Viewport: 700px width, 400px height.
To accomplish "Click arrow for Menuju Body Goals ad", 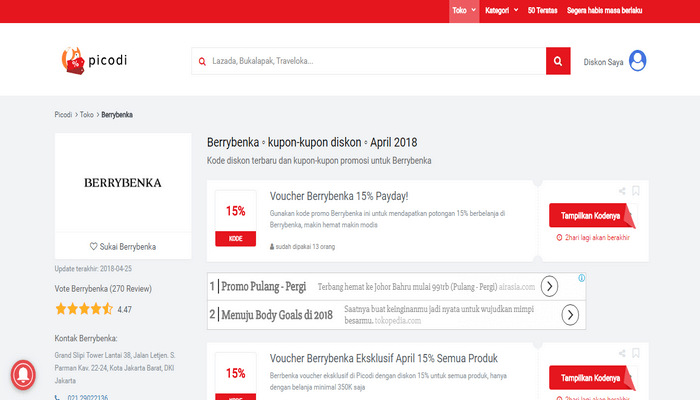I will pyautogui.click(x=570, y=315).
